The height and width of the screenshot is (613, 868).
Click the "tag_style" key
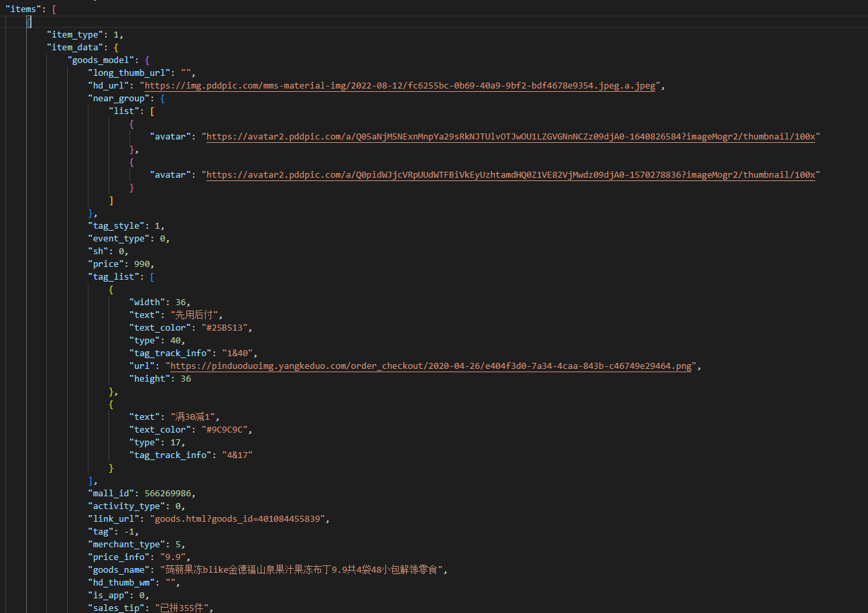[116, 226]
